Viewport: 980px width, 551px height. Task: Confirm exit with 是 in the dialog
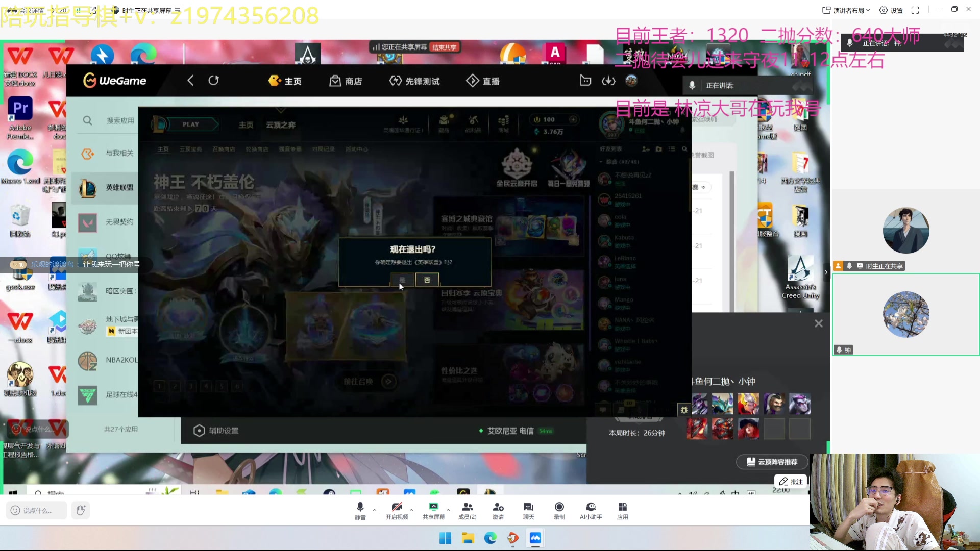[x=402, y=280]
